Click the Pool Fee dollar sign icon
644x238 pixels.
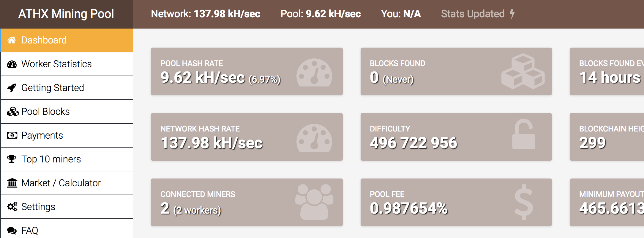pos(523,202)
